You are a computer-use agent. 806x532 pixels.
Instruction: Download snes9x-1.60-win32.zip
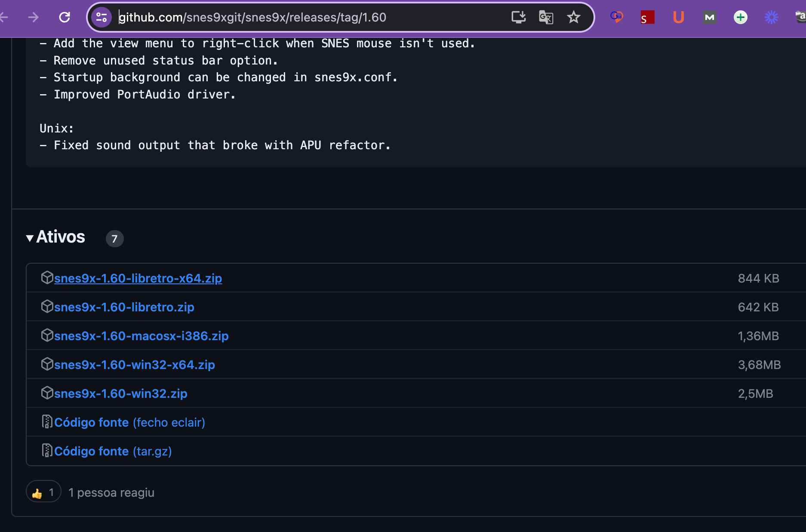click(121, 394)
